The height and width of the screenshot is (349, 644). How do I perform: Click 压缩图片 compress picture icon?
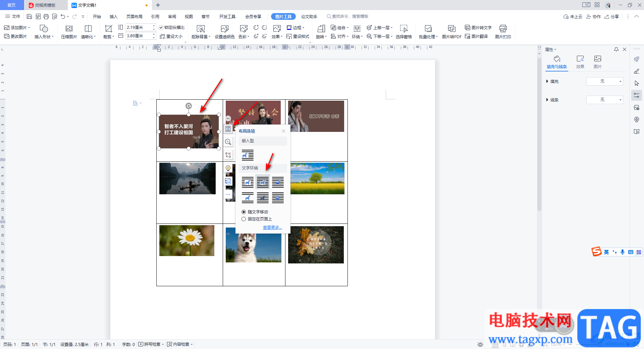click(69, 32)
